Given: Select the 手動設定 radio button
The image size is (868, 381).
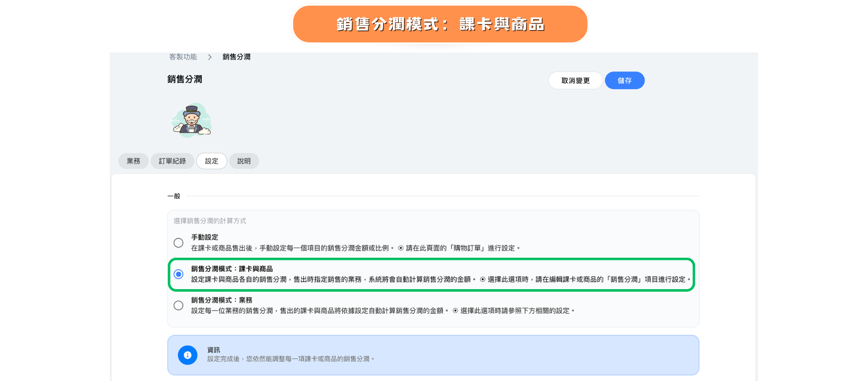Looking at the screenshot, I should pyautogui.click(x=178, y=243).
